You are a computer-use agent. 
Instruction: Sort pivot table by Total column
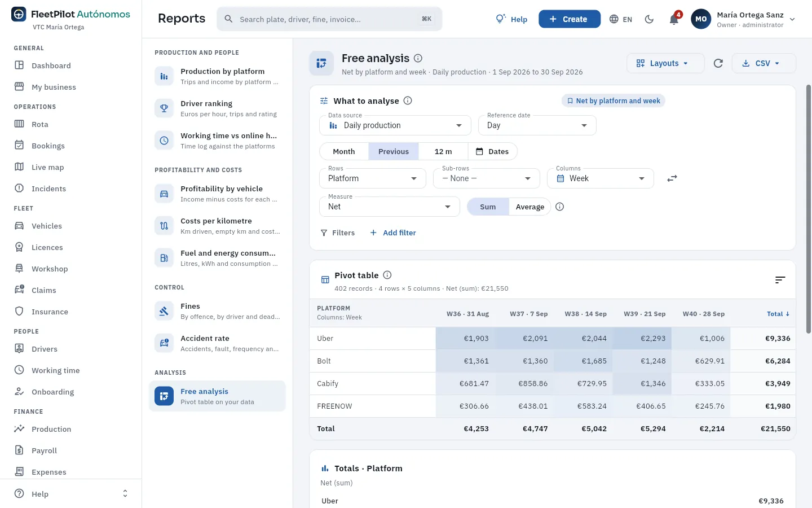tap(778, 314)
